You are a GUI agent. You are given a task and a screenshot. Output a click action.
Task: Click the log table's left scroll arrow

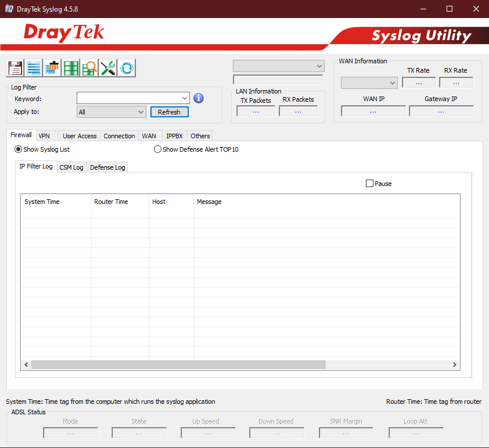point(26,365)
